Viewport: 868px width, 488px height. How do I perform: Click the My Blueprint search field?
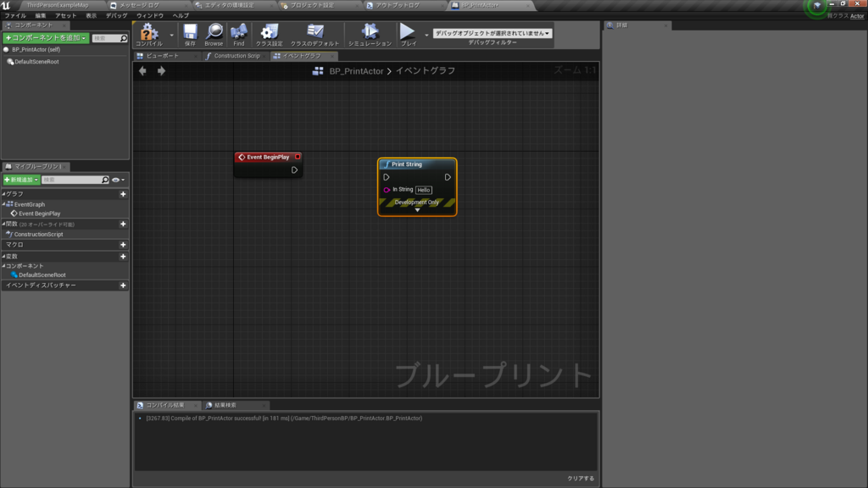75,180
